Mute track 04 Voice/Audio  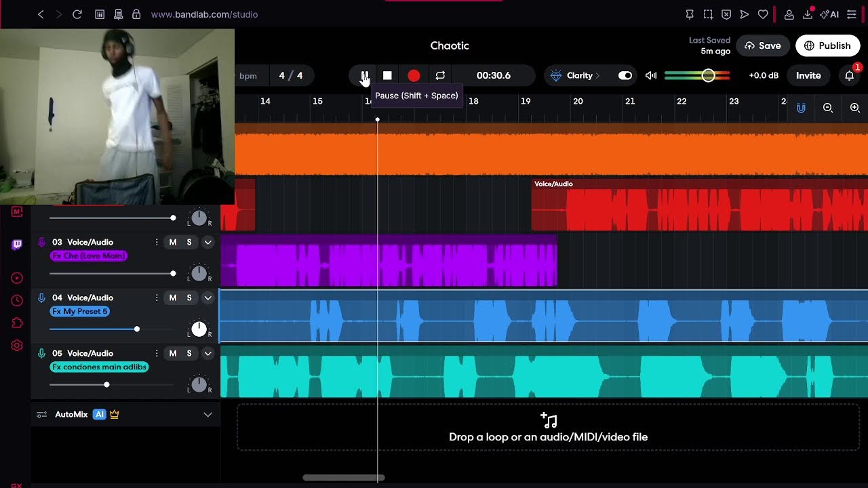173,298
